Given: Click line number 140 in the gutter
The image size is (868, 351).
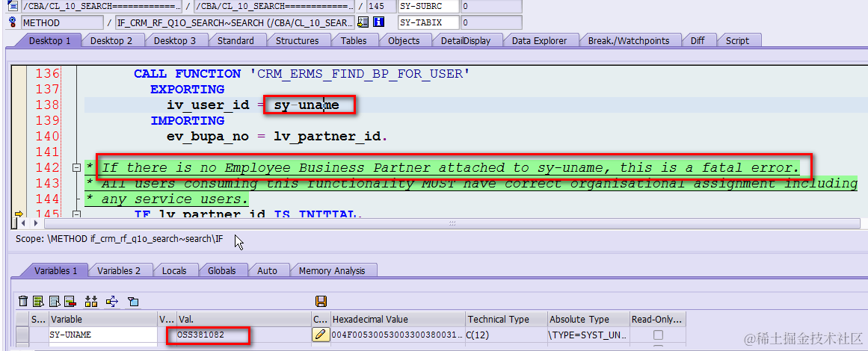Looking at the screenshot, I should coord(47,136).
